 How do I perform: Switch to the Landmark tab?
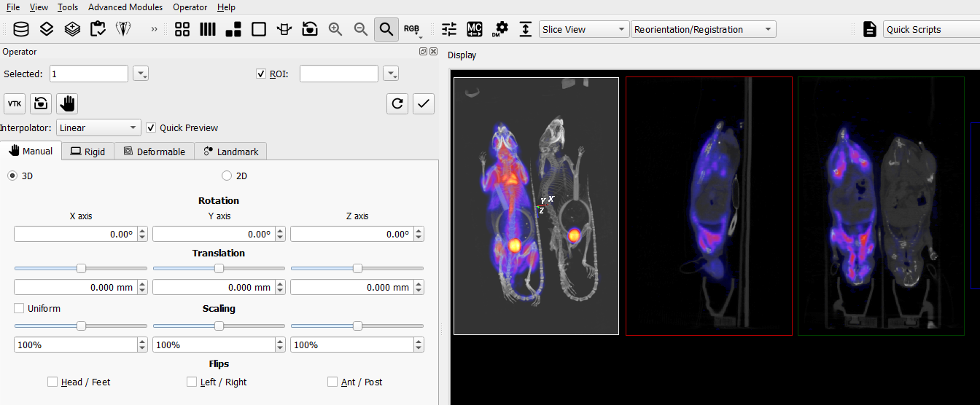coord(231,152)
